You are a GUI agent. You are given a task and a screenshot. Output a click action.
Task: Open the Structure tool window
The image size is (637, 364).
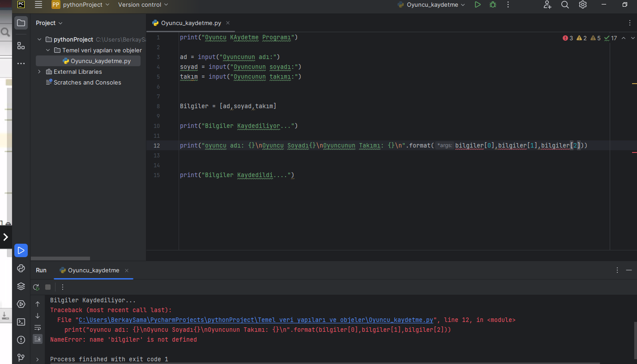pyautogui.click(x=21, y=46)
